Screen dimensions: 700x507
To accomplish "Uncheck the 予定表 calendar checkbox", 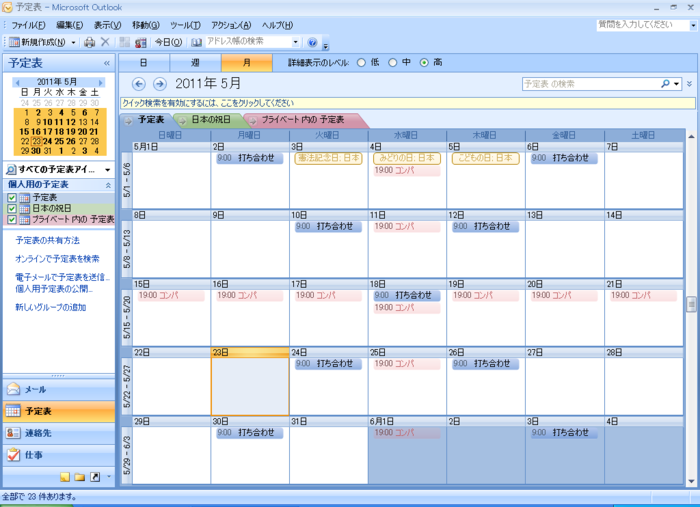I will click(x=12, y=198).
